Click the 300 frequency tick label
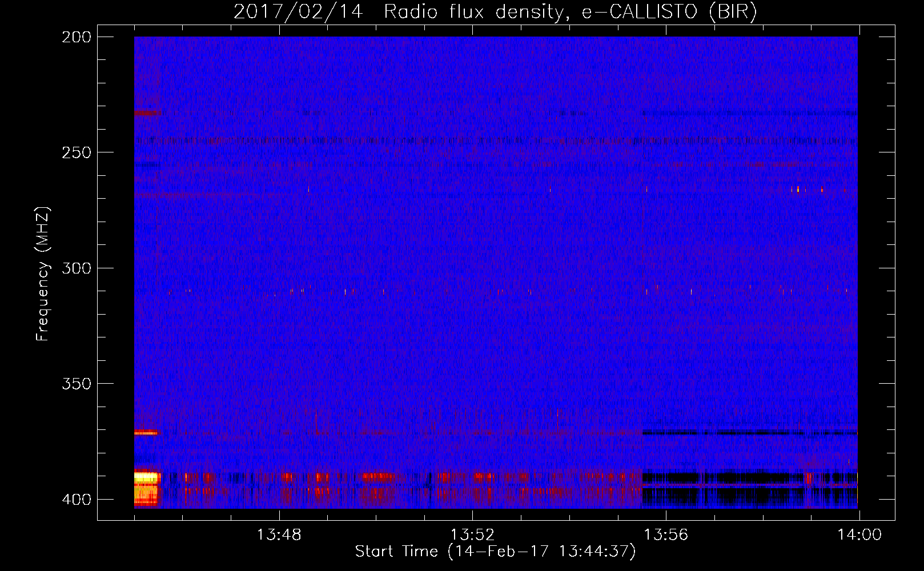This screenshot has height=571, width=924. pos(76,268)
